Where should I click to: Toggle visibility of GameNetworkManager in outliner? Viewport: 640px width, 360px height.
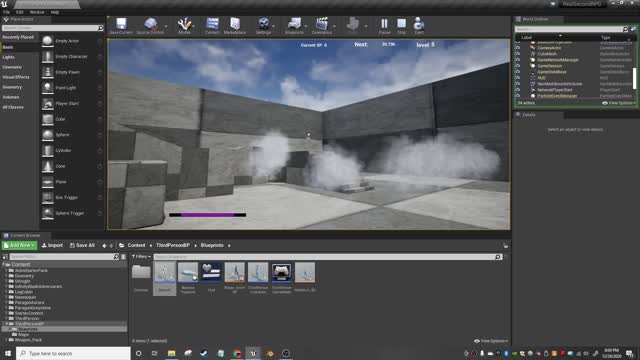518,60
